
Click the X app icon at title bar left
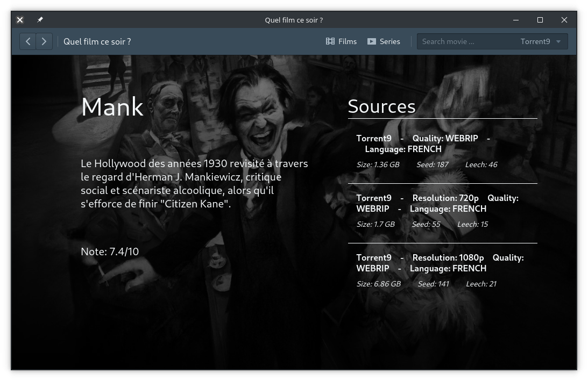point(20,20)
